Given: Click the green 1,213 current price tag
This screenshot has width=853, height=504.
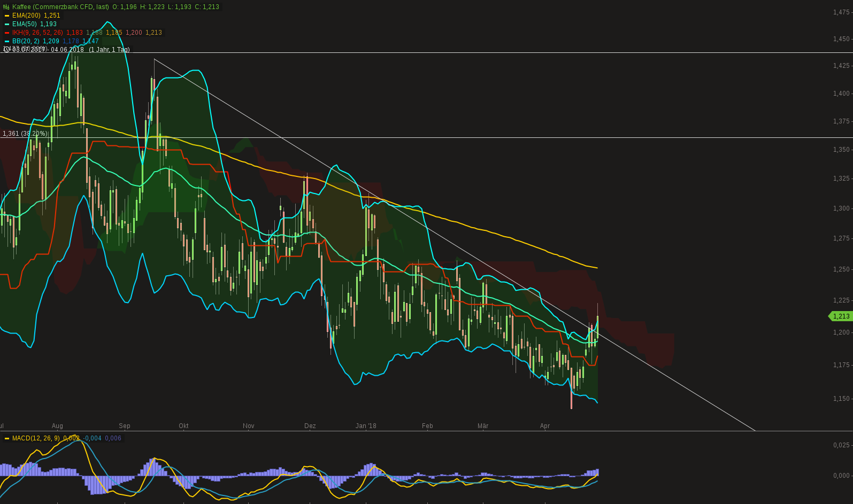Looking at the screenshot, I should click(x=841, y=316).
